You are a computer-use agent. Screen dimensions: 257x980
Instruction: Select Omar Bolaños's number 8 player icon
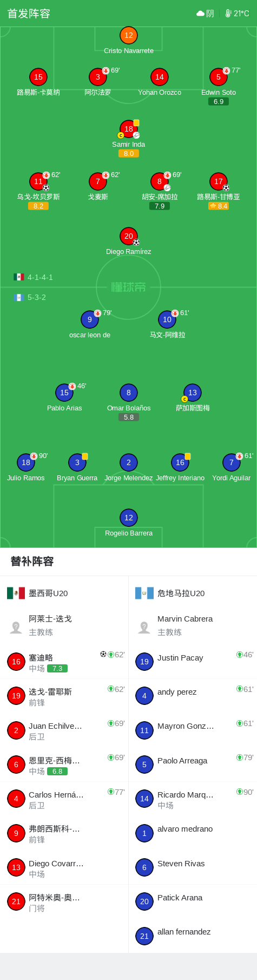coord(129,393)
